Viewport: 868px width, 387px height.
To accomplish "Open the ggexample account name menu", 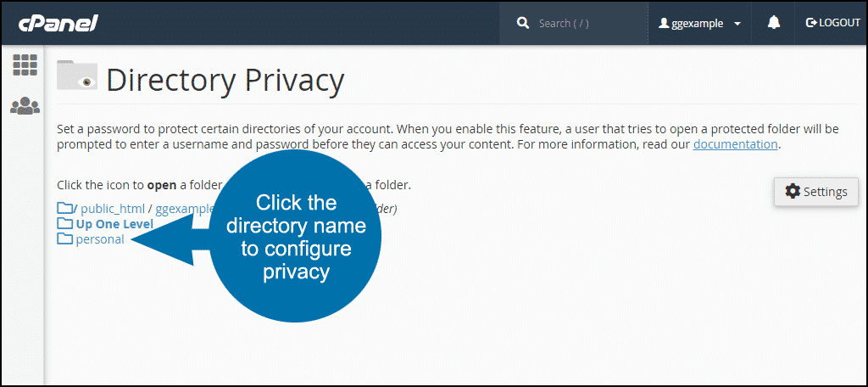I will point(697,24).
